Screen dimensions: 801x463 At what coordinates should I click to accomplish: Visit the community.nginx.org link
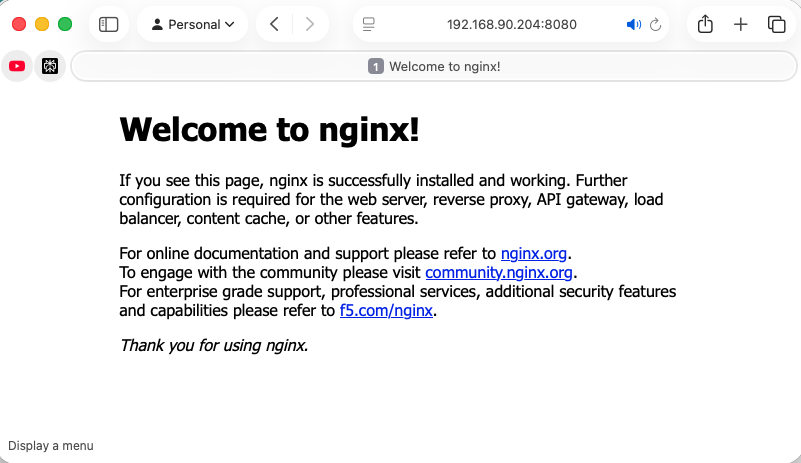[x=500, y=272]
